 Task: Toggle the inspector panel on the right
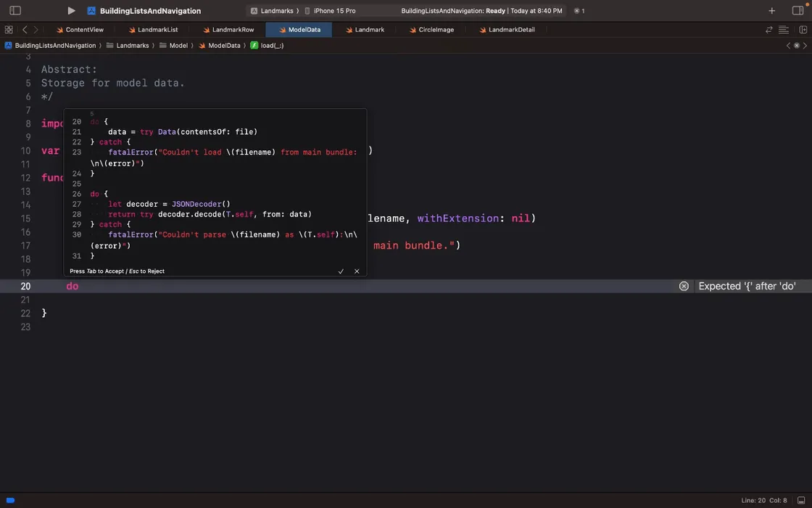tap(797, 11)
